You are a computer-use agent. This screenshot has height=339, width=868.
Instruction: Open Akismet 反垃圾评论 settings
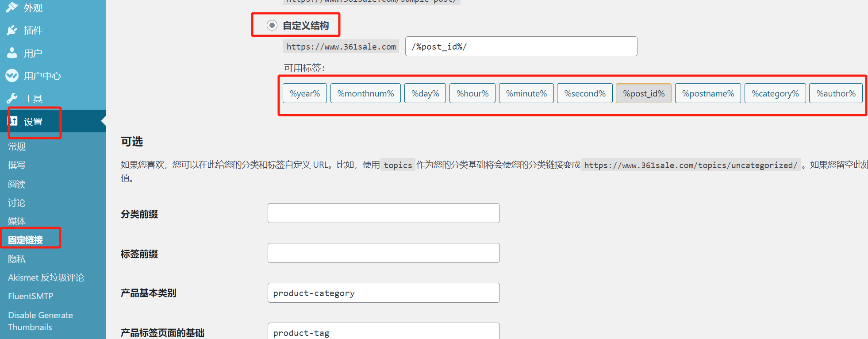pos(46,277)
